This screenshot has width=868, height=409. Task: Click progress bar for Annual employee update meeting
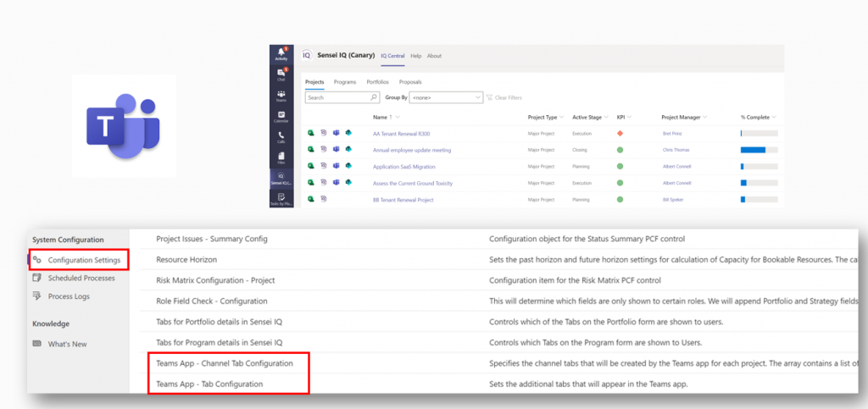pos(759,150)
